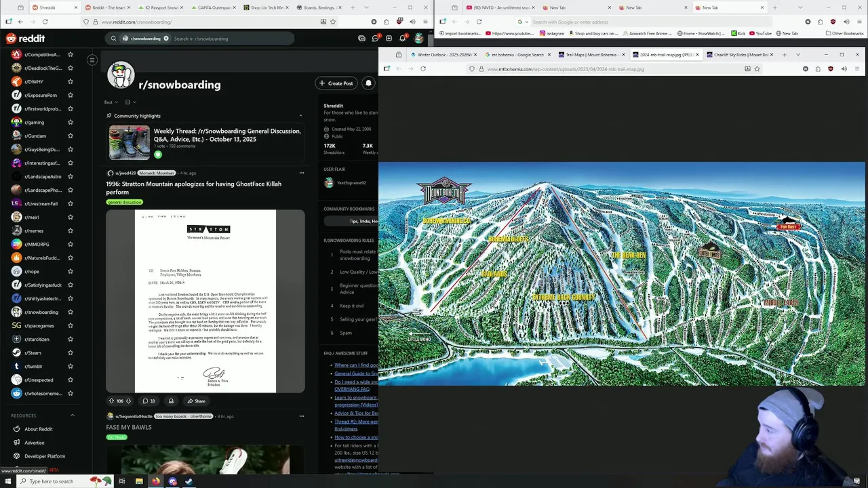The height and width of the screenshot is (488, 868).
Task: Reload the mtbohemia trail map page
Action: point(423,68)
